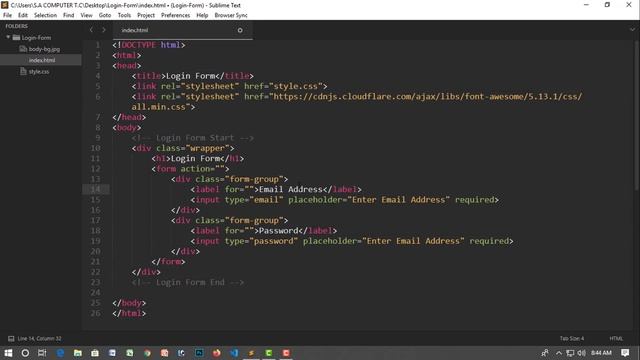Open Firefox from the taskbar

(x=217, y=353)
